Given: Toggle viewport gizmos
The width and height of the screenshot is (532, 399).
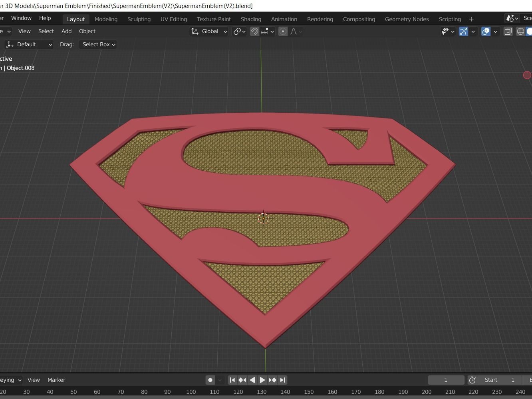Looking at the screenshot, I should pyautogui.click(x=463, y=31).
